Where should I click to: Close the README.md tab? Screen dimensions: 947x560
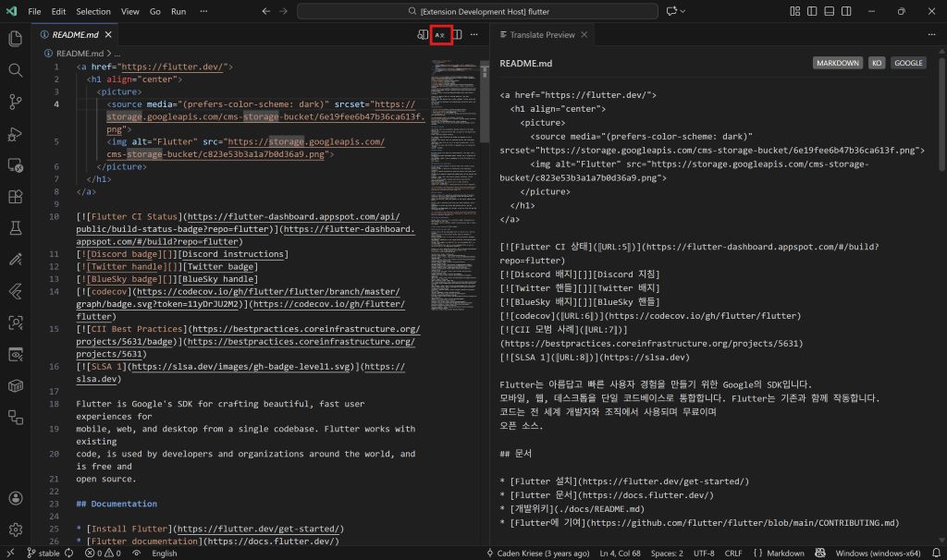[108, 35]
